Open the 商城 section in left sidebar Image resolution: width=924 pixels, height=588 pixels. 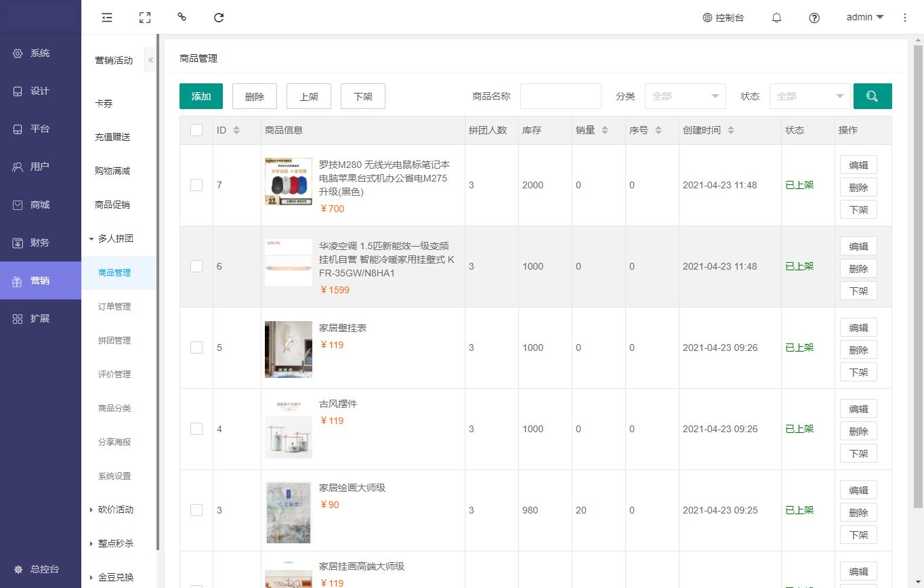[x=40, y=205]
